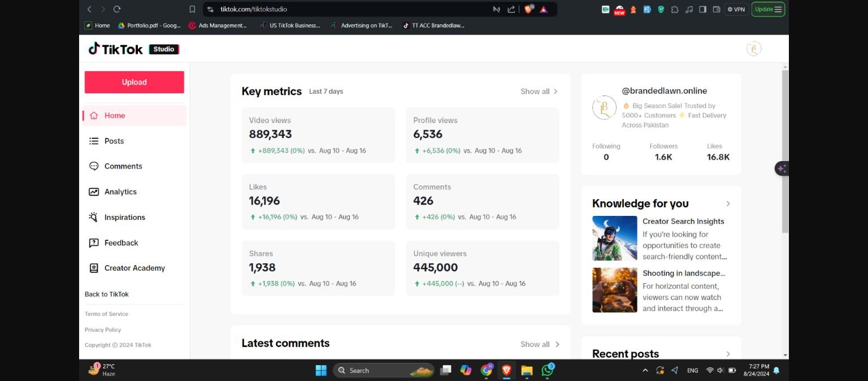
Task: Go back in browser history
Action: pos(89,9)
